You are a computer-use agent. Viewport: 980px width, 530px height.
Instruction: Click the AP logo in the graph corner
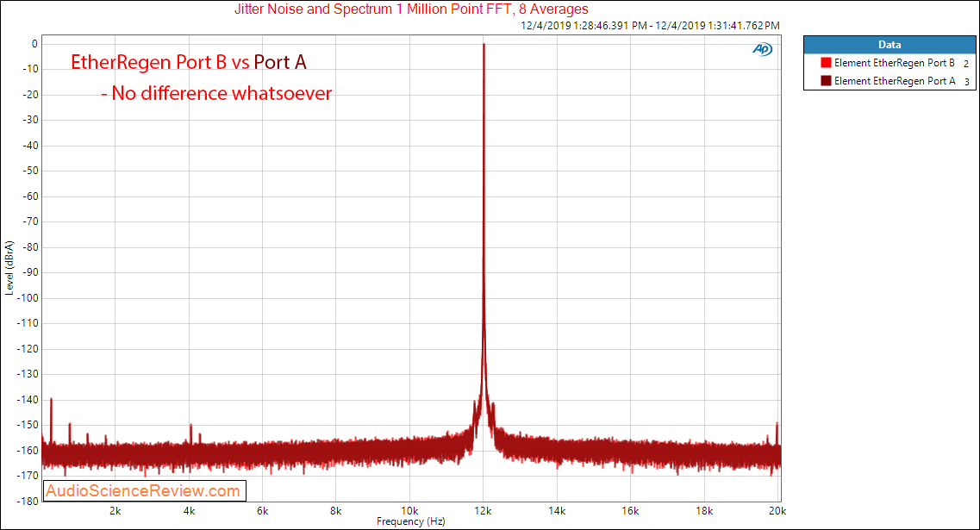coord(763,49)
